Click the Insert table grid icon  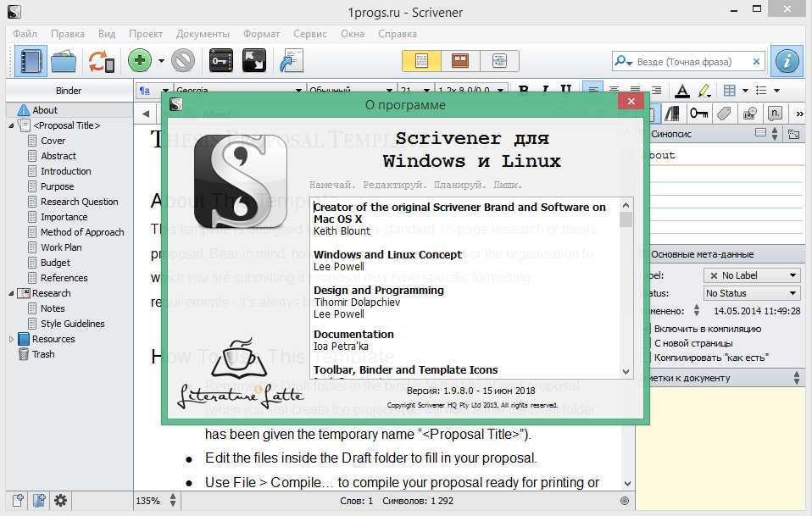pos(729,91)
